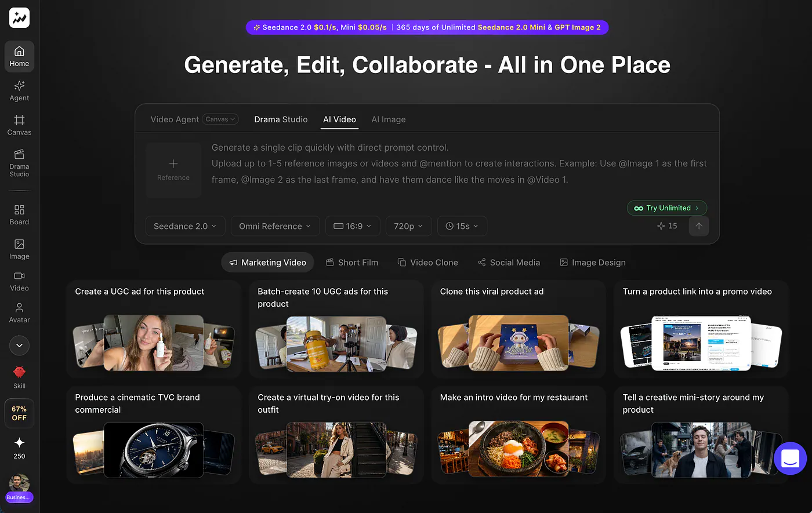The height and width of the screenshot is (513, 812).
Task: Click the Business plan badge
Action: click(19, 497)
